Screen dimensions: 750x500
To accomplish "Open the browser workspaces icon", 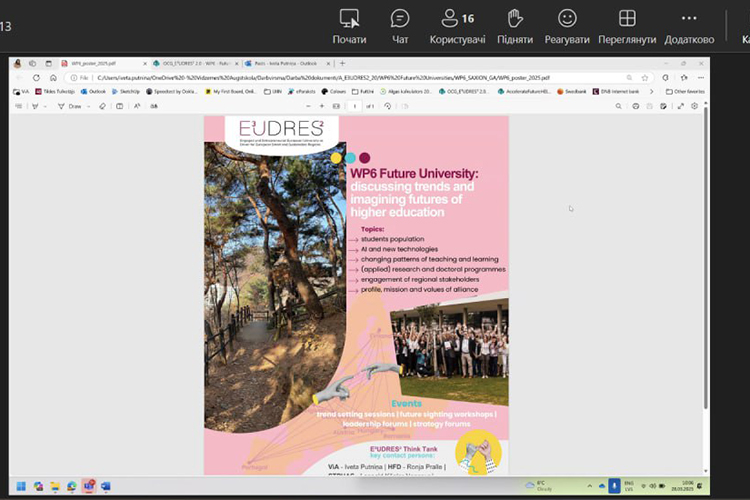I will point(33,63).
